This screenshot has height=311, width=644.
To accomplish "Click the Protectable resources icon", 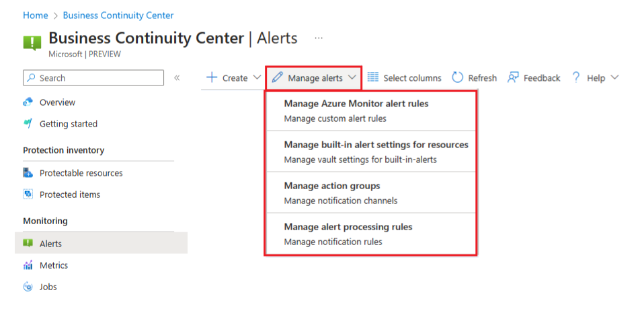I will 28,173.
